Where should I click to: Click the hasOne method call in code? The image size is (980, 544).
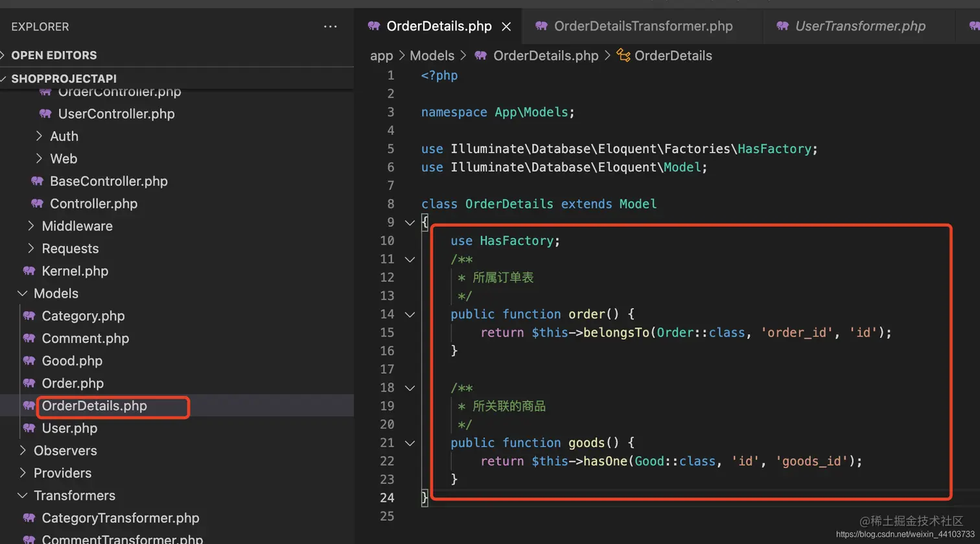tap(605, 462)
